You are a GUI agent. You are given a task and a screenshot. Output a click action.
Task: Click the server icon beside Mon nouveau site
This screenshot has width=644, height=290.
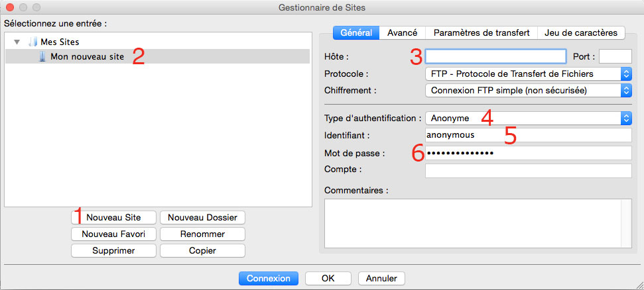[x=42, y=56]
